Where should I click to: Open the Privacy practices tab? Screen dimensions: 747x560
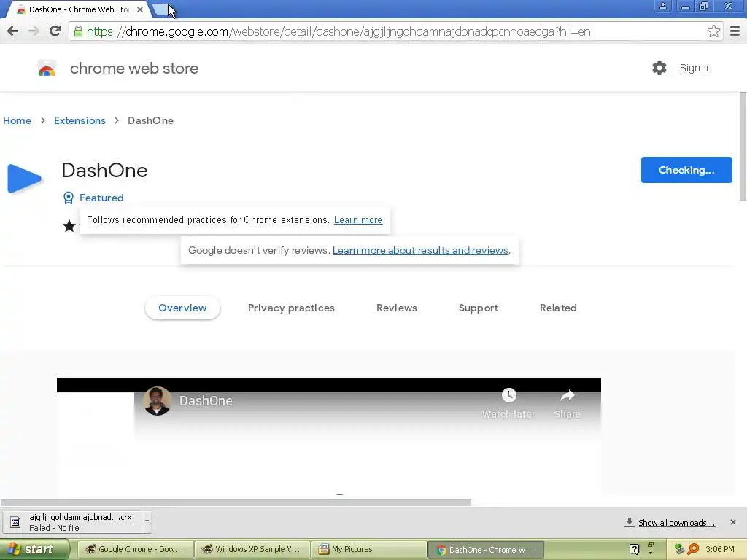pyautogui.click(x=291, y=308)
